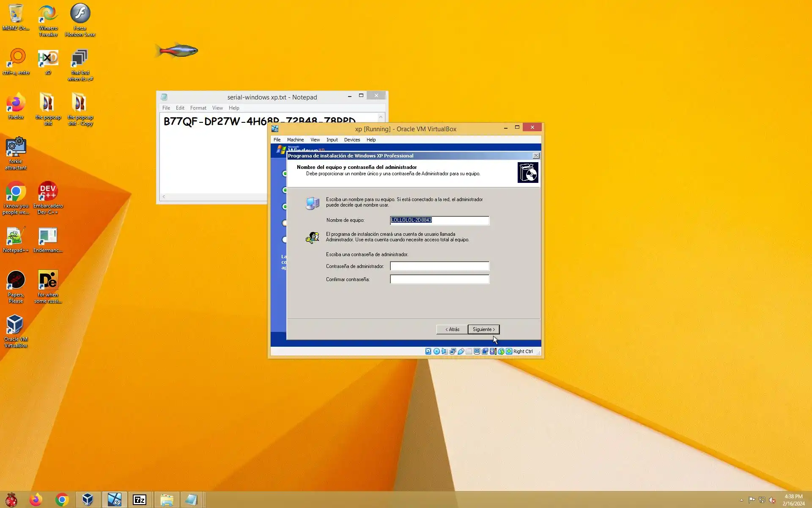Click the keyboard capture arrow icon

point(509,351)
